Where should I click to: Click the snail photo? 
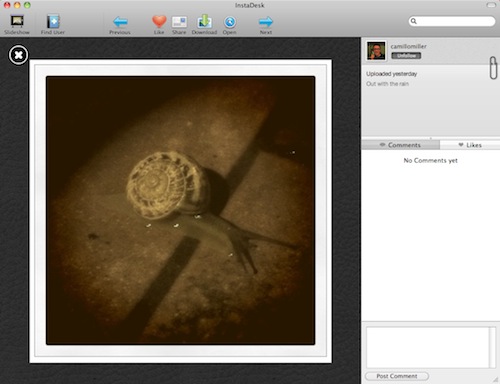(180, 210)
